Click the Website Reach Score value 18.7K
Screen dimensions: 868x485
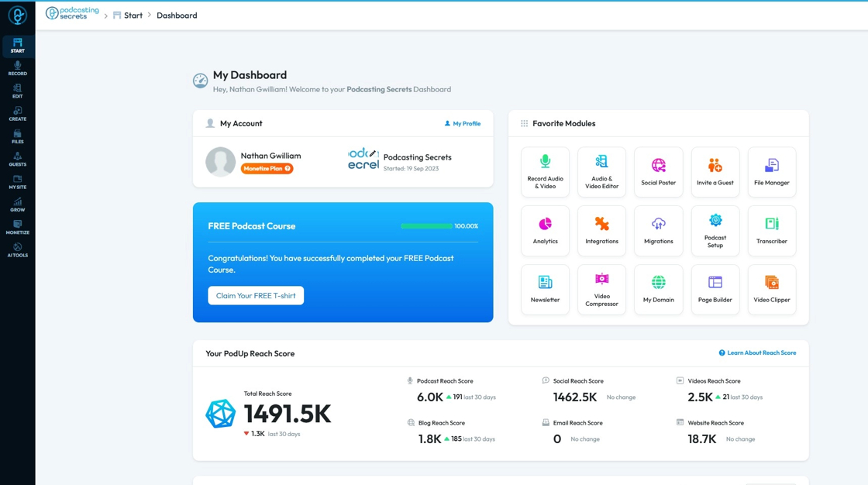coord(702,439)
